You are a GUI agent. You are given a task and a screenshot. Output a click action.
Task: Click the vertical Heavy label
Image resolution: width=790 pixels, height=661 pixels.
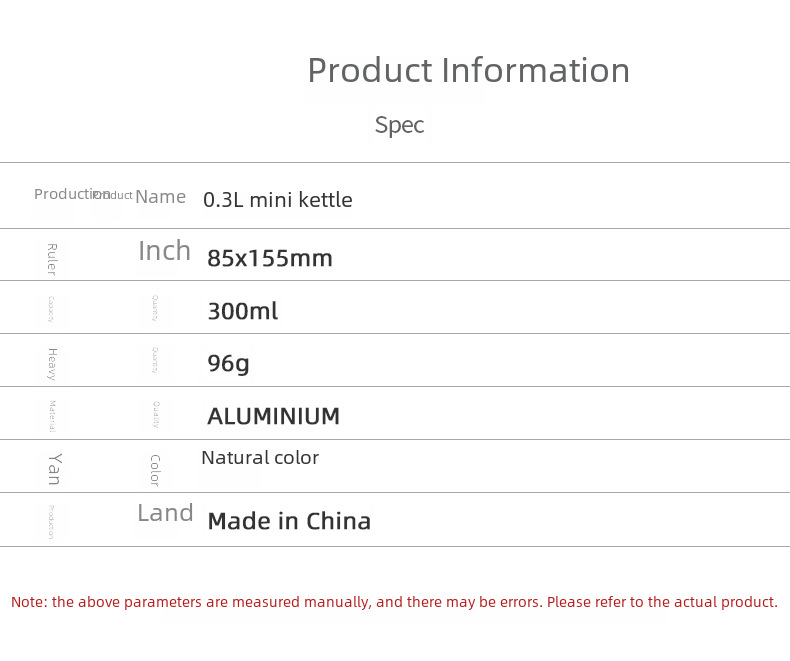(52, 363)
